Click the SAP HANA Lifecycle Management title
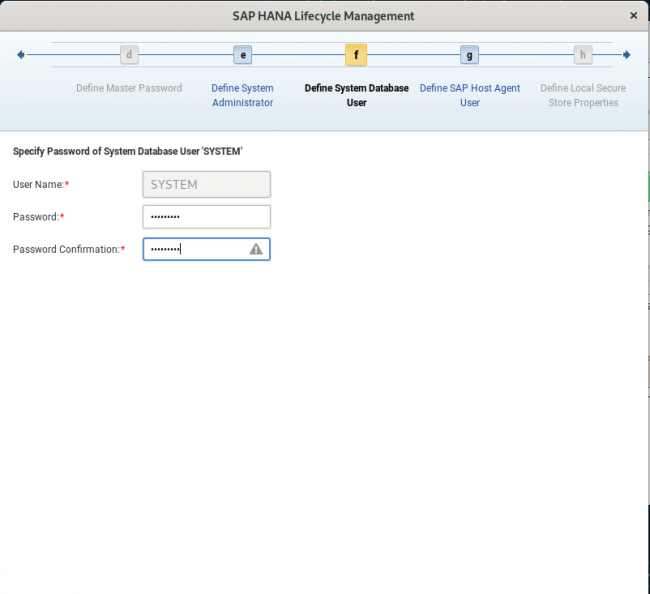This screenshot has height=594, width=650. 323,16
